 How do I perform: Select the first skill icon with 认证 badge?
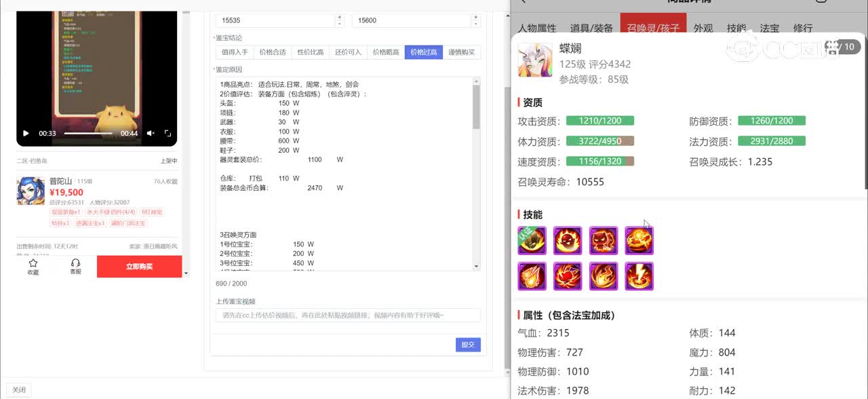pos(532,241)
